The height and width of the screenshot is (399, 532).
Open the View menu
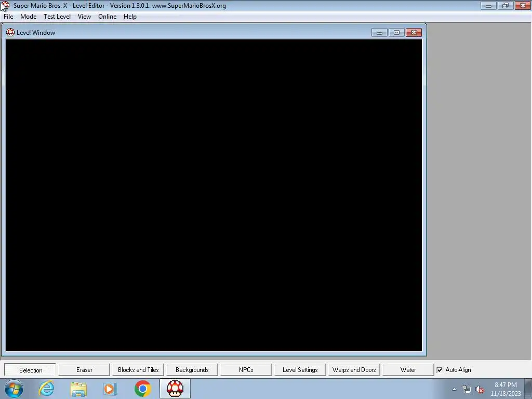pos(84,17)
